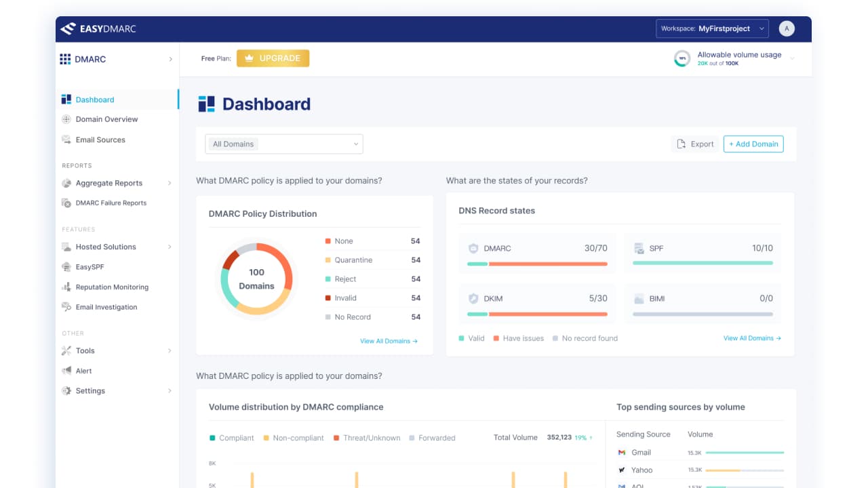Image resolution: width=868 pixels, height=488 pixels.
Task: Go to Reputation Monitoring page
Action: pyautogui.click(x=112, y=287)
